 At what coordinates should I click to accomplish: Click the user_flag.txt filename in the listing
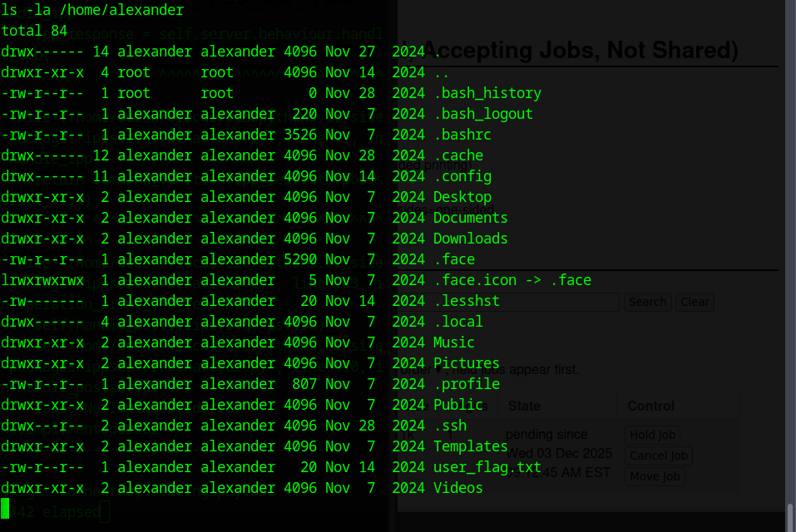(487, 467)
